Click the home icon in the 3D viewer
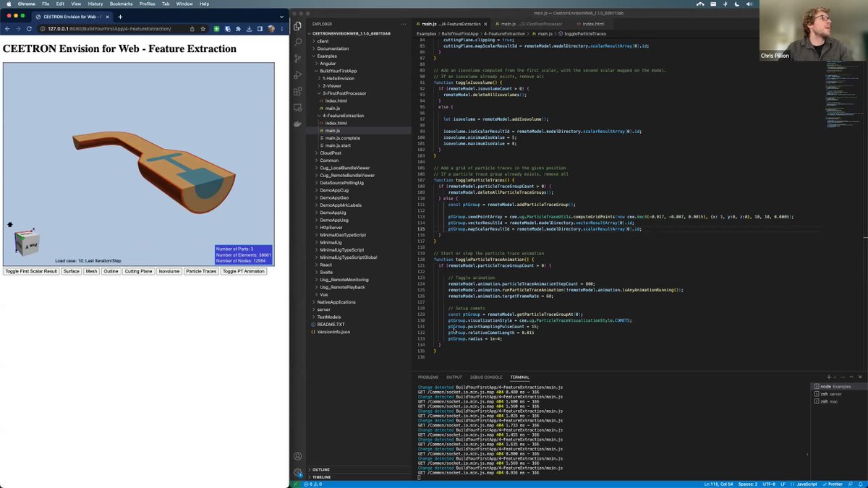The width and height of the screenshot is (868, 488). tap(10, 225)
